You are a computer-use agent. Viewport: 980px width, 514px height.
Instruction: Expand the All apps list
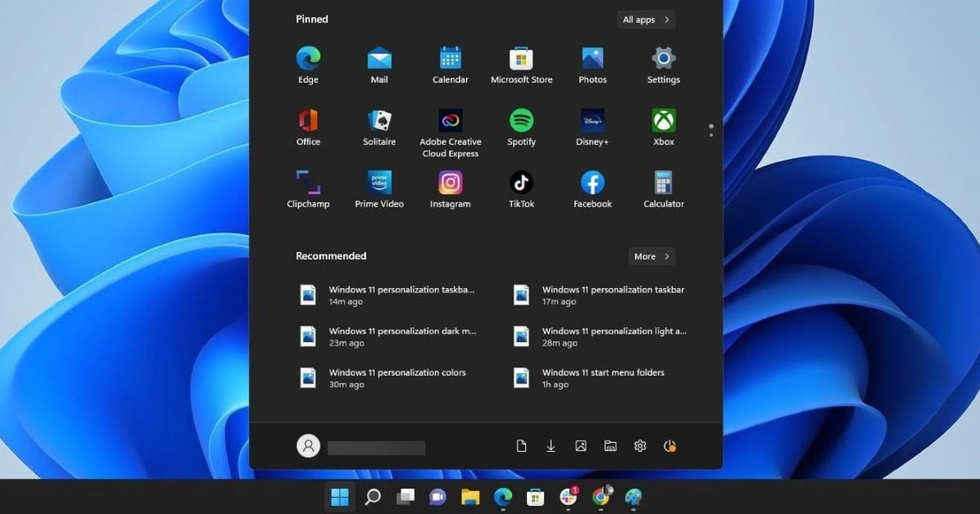point(646,20)
